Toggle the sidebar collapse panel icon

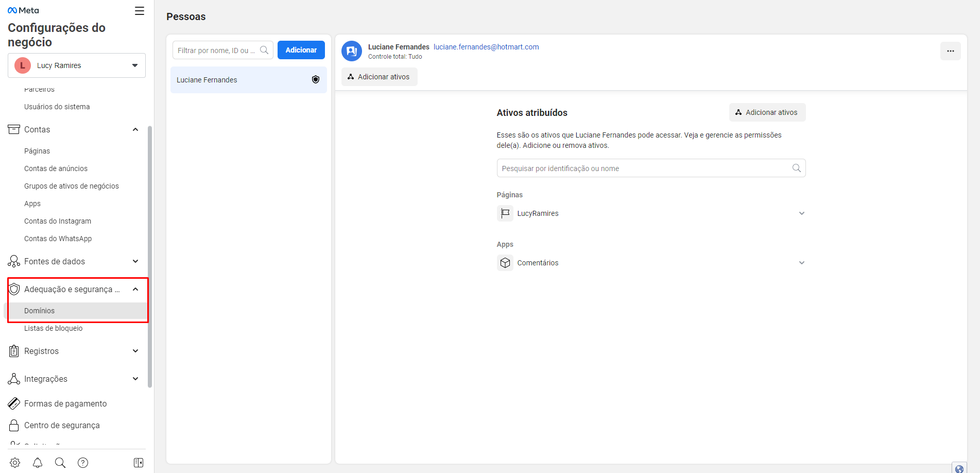(139, 463)
